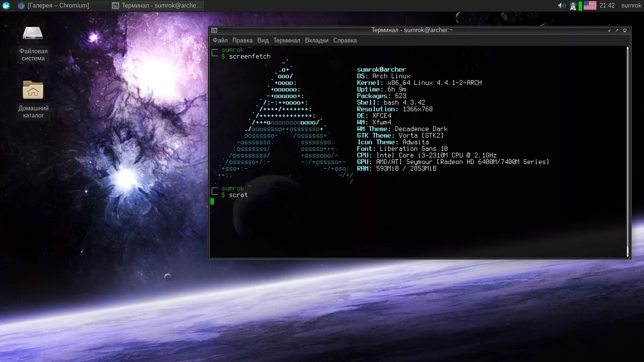Open the Вид menu in terminal
644x362 pixels.
pos(263,41)
